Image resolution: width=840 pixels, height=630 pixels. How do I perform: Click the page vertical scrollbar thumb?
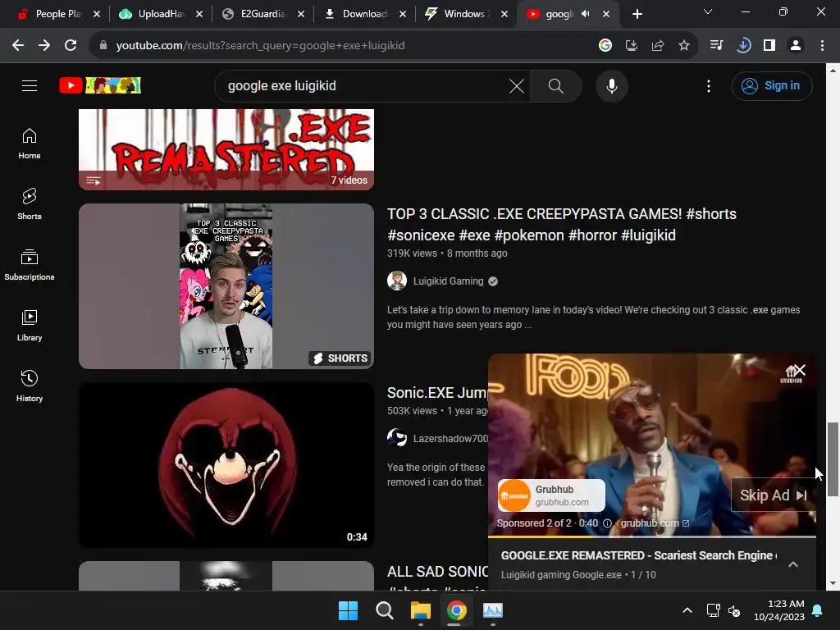click(x=833, y=459)
